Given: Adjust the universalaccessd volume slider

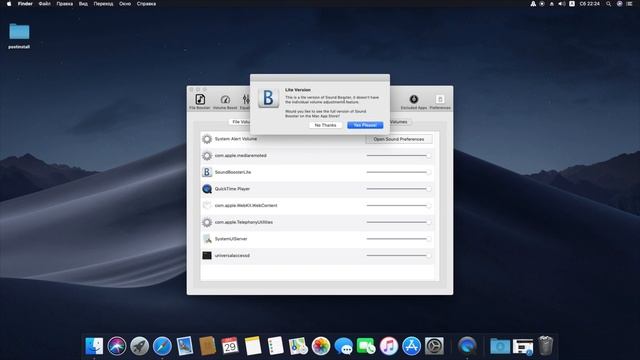Looking at the screenshot, I should [398, 256].
